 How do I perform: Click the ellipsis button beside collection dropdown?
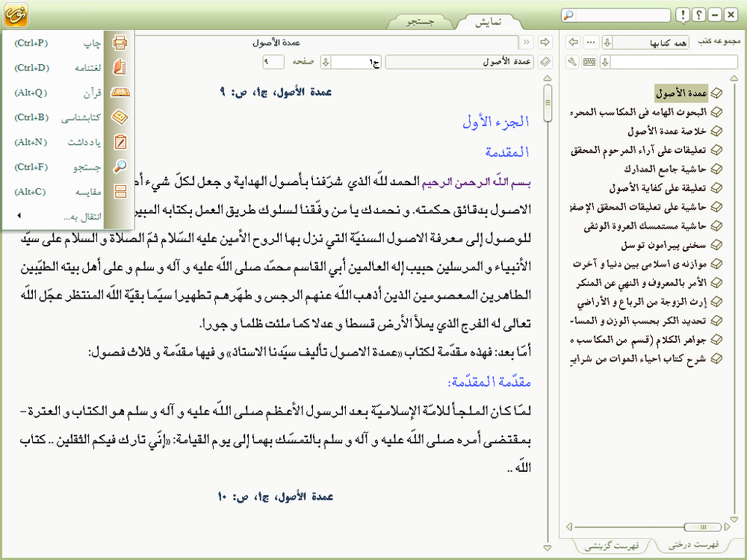coord(590,43)
